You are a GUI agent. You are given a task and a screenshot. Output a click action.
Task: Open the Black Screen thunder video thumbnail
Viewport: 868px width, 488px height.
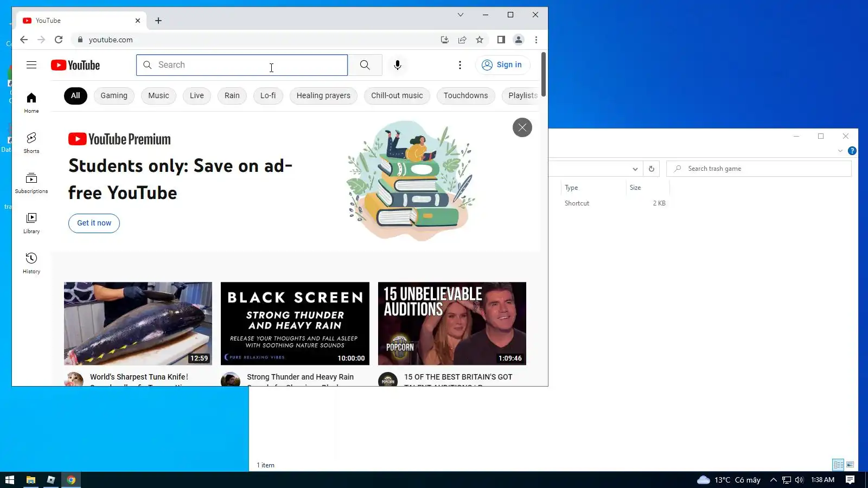[295, 323]
